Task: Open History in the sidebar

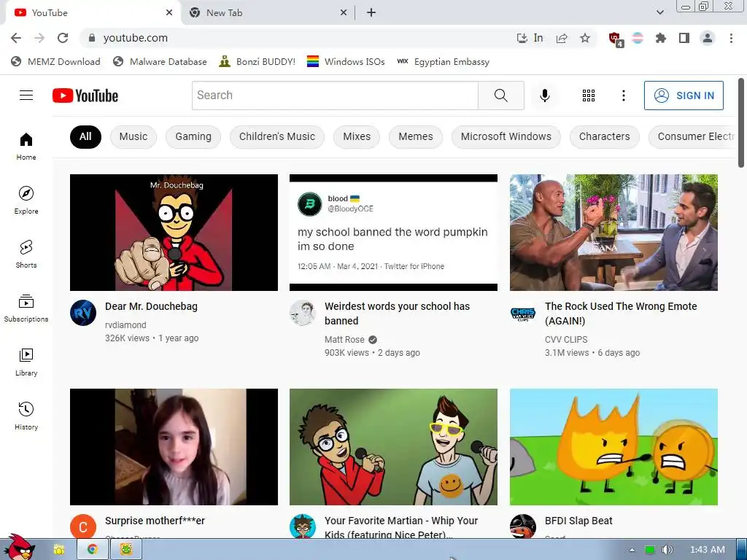Action: 26,416
